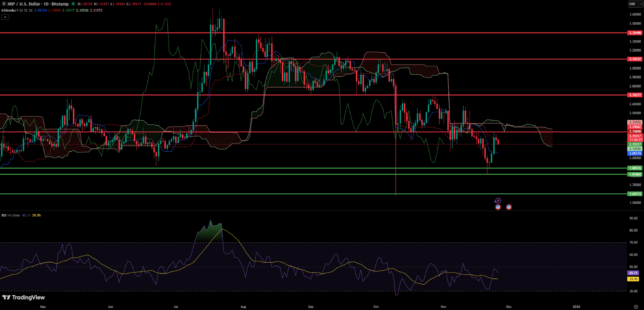Click the RSI indicator label
The width and height of the screenshot is (644, 310).
pyautogui.click(x=4, y=216)
